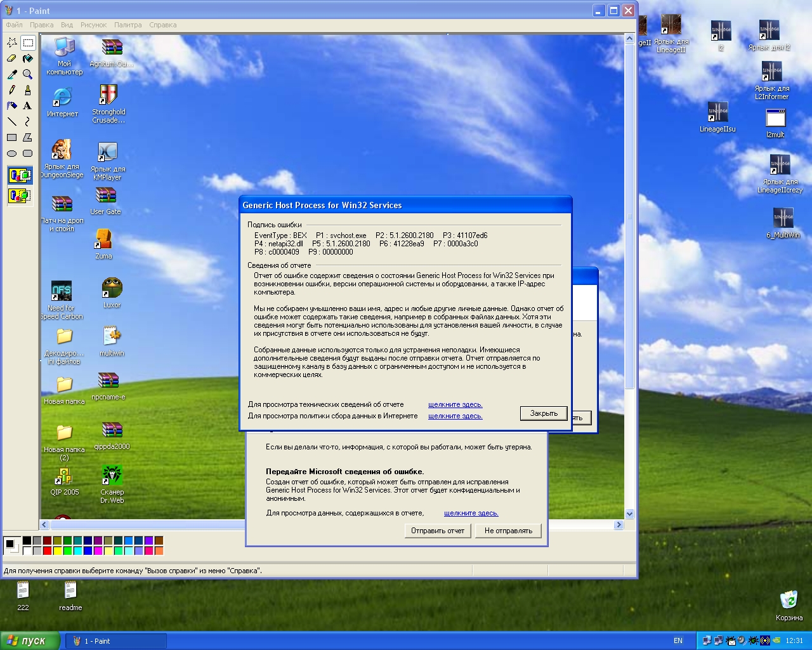This screenshot has width=812, height=650.
Task: Pick the Airbrush spray tool
Action: 12,105
